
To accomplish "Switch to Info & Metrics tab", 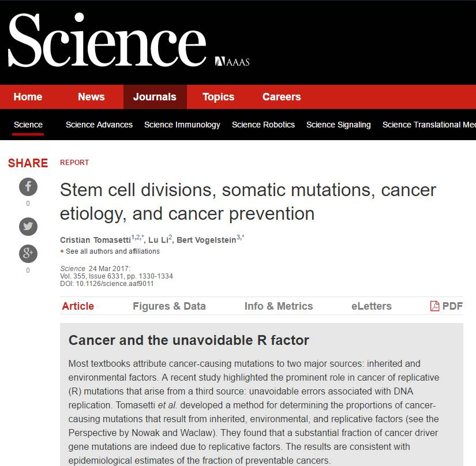I will pos(279,306).
